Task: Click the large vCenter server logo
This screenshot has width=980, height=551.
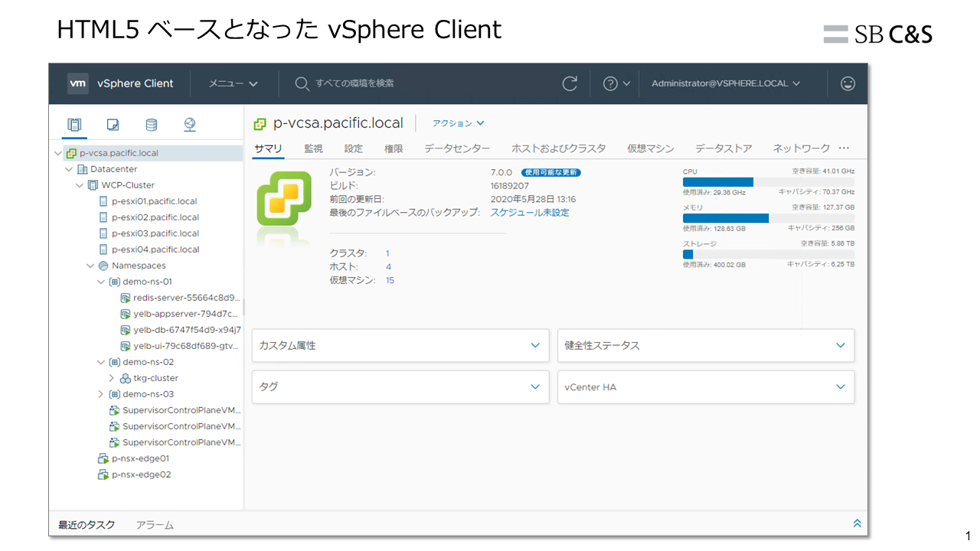Action: (x=284, y=198)
